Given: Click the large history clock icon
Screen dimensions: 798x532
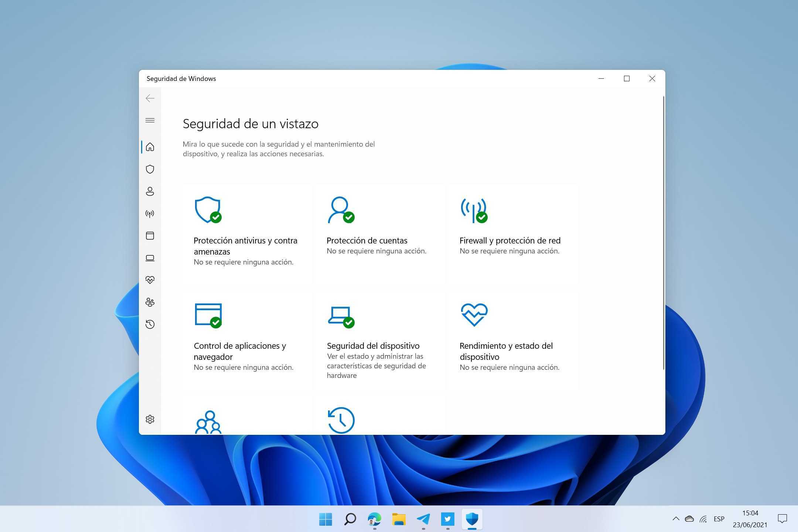Looking at the screenshot, I should 341,420.
